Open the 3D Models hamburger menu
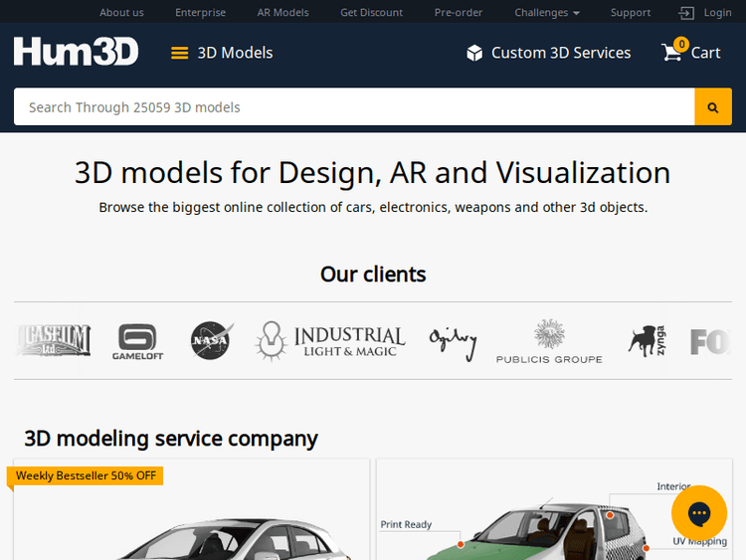Viewport: 746px width, 560px height. click(179, 53)
